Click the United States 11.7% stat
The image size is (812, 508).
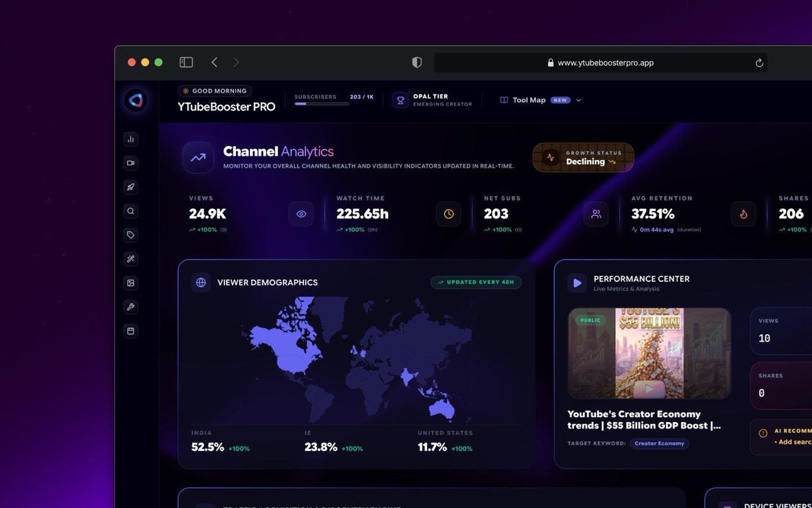tap(445, 442)
